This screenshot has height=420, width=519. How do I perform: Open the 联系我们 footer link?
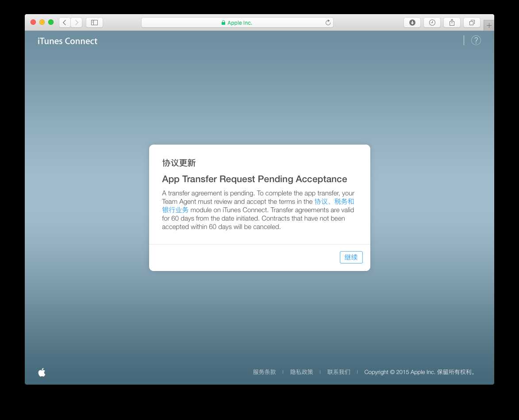(338, 372)
